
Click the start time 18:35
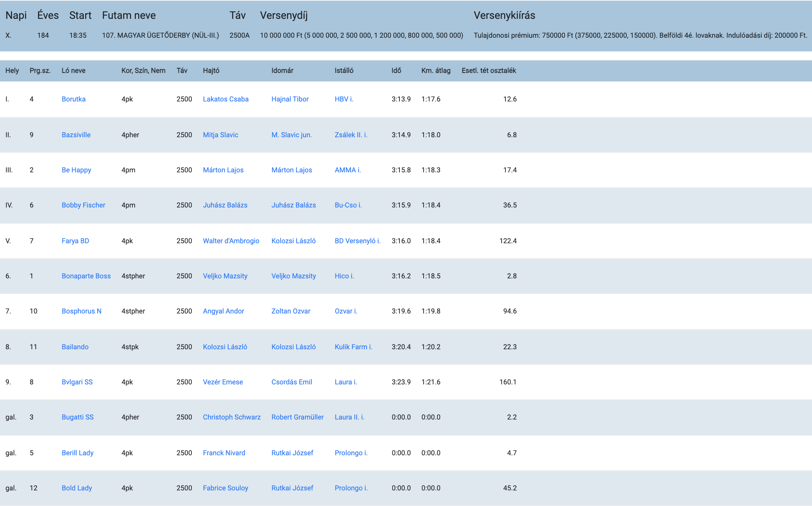click(x=78, y=35)
